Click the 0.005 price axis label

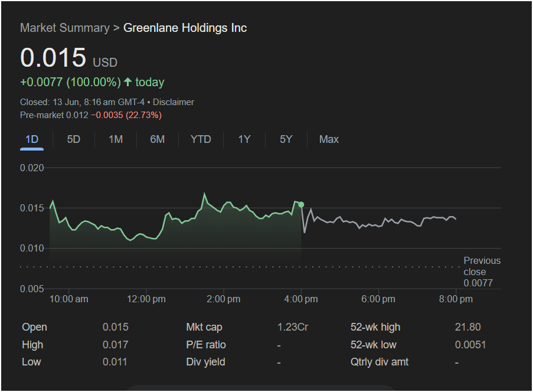click(x=32, y=289)
